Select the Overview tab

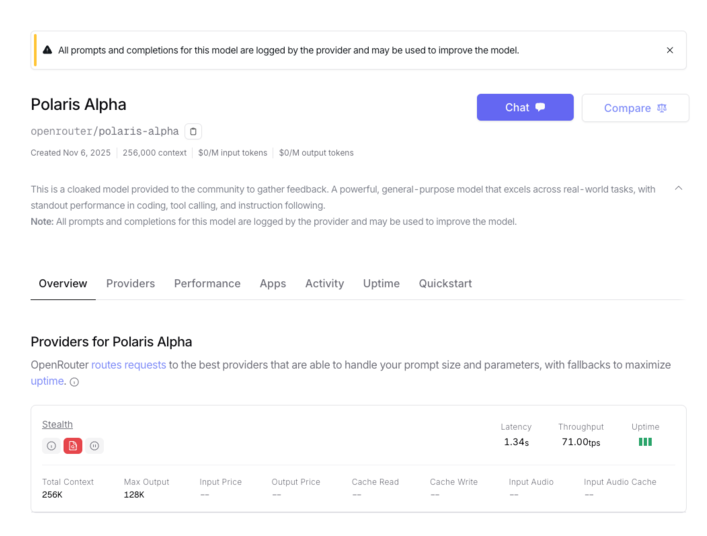coord(63,284)
